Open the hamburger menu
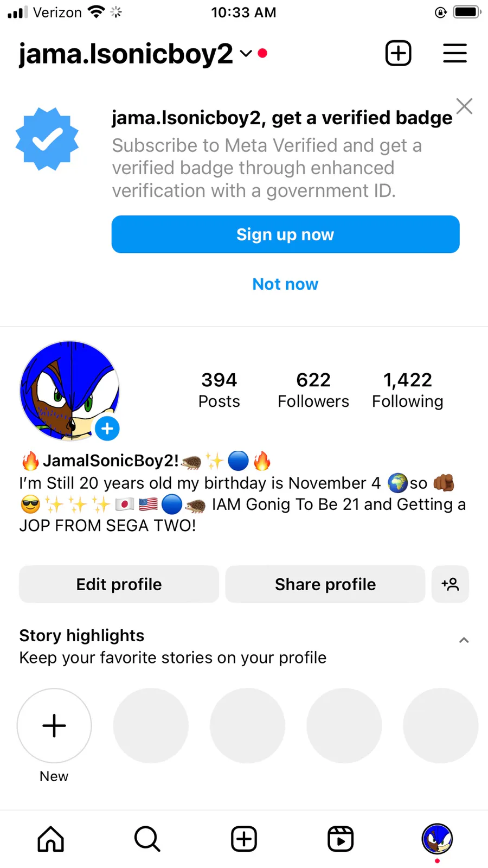 [x=454, y=53]
